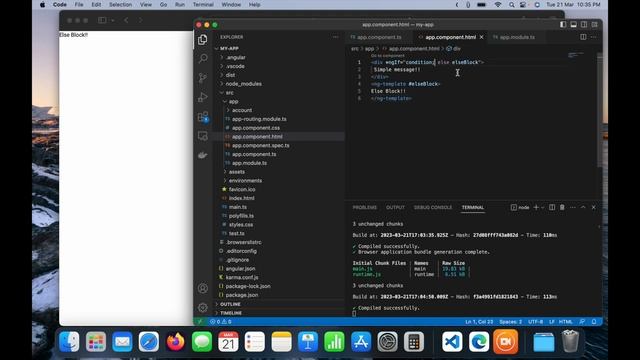Open Microsoft Edge from the Dock
This screenshot has width=640, height=360.
(479, 342)
